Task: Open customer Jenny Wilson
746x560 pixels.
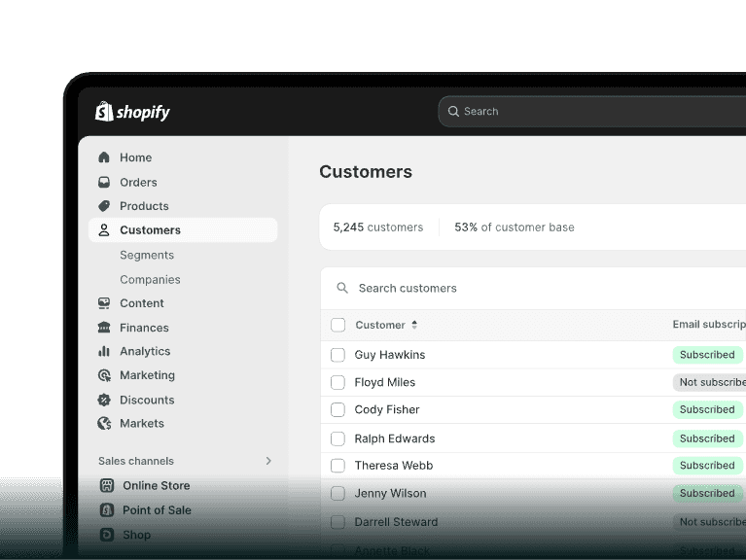Action: (390, 494)
